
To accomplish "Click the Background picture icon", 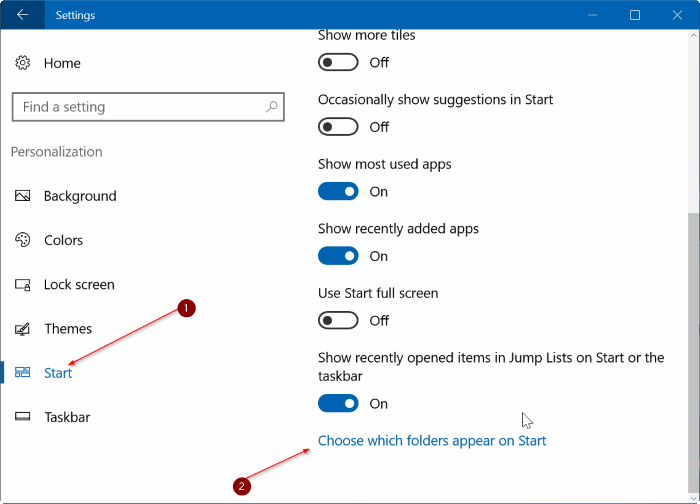I will coord(22,196).
